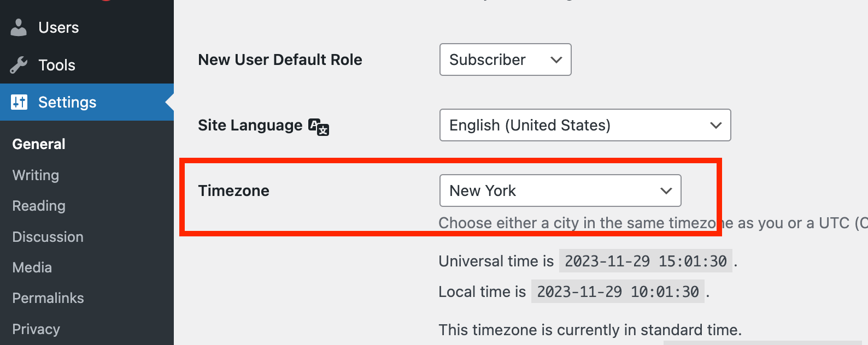Select the Tools wrench icon

(18, 64)
